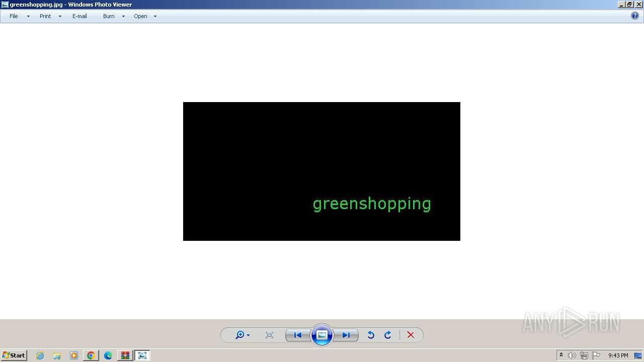
Task: Open the WinRAR taskbar icon
Action: pos(125,355)
